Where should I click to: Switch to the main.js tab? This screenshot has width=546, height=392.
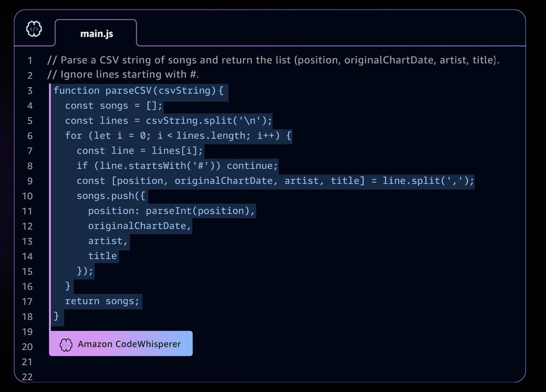click(x=96, y=34)
